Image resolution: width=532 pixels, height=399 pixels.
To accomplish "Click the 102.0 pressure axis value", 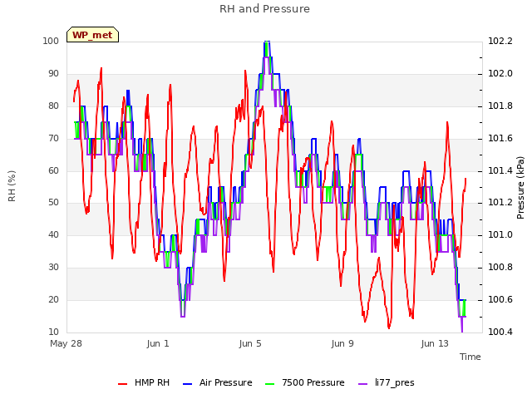I will [x=500, y=74].
